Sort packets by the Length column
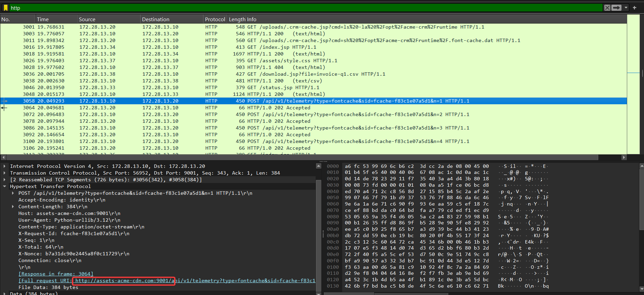The image size is (644, 295). point(237,19)
